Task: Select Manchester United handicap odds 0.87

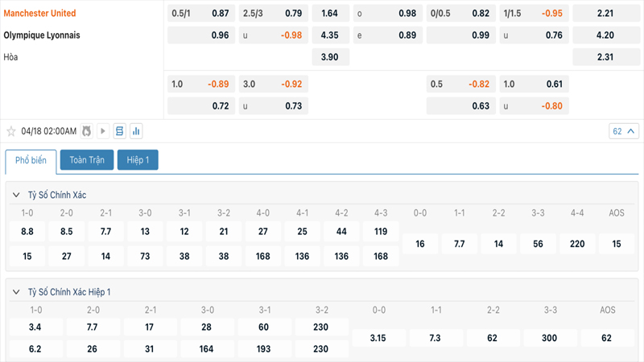Action: point(220,14)
